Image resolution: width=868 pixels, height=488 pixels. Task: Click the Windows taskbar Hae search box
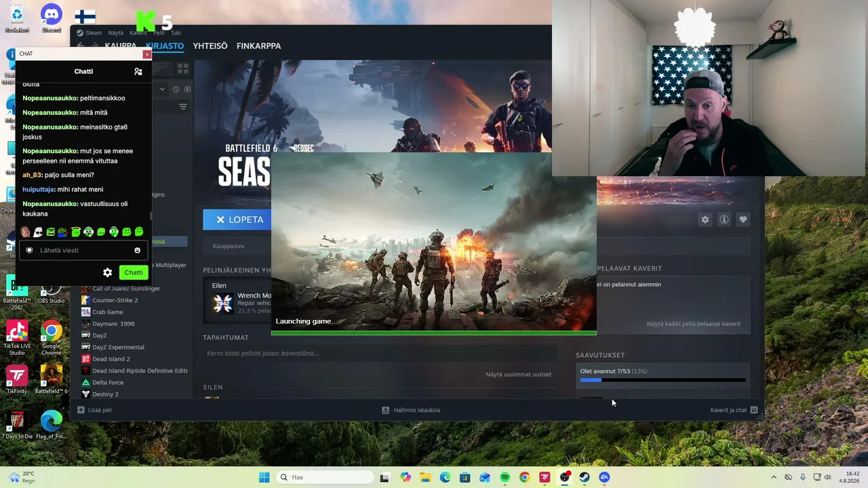(325, 477)
